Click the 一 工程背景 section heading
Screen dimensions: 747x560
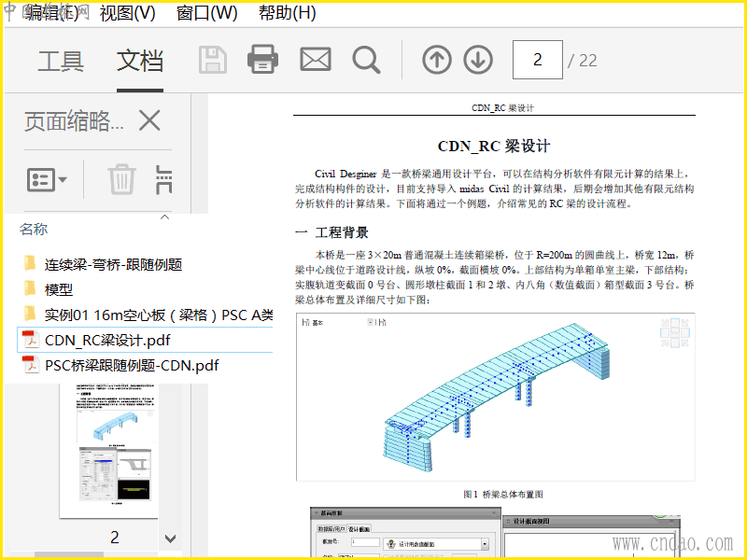331,232
